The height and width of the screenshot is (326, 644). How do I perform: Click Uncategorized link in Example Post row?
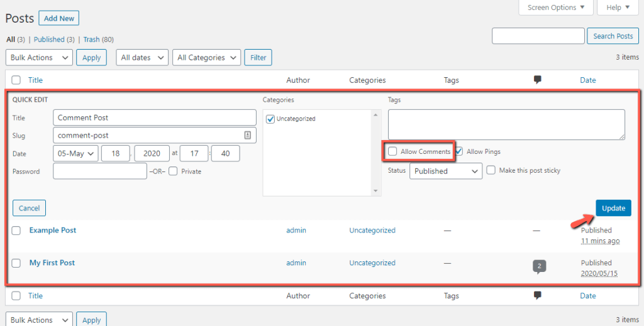(372, 231)
